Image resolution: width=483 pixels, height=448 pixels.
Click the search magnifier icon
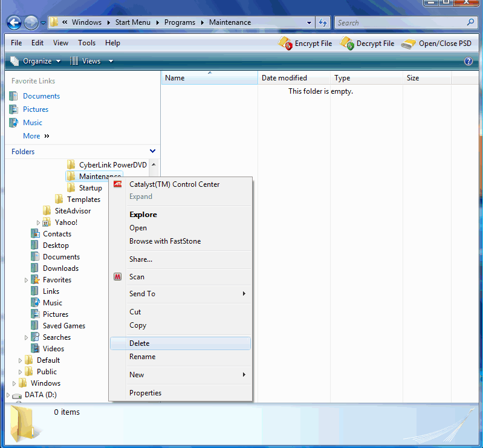click(x=470, y=22)
